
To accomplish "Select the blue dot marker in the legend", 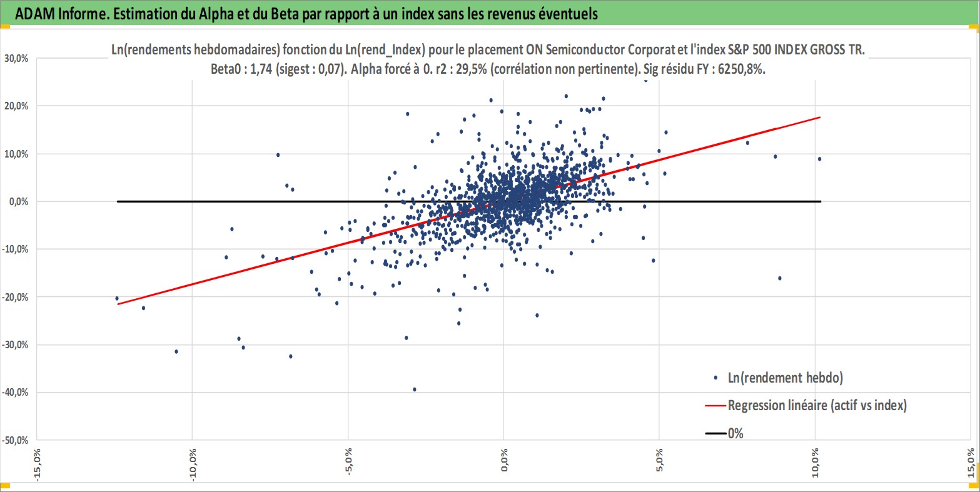I will 715,378.
